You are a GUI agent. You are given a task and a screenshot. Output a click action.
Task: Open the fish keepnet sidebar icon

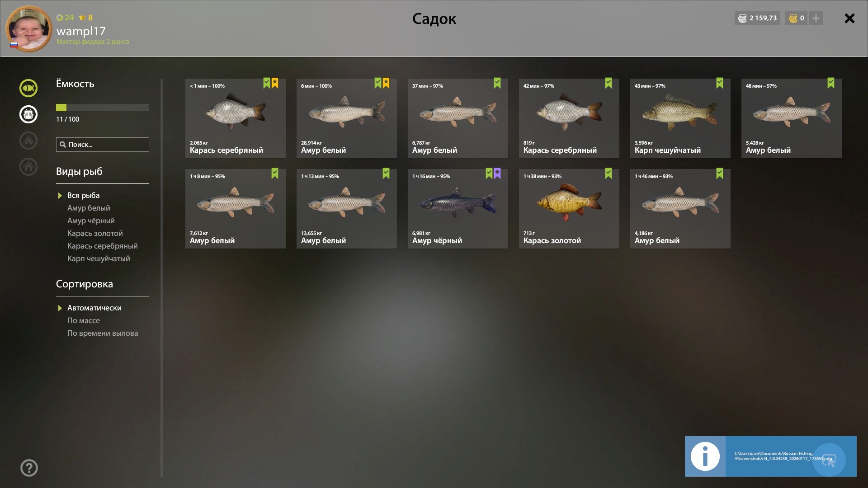click(x=28, y=88)
